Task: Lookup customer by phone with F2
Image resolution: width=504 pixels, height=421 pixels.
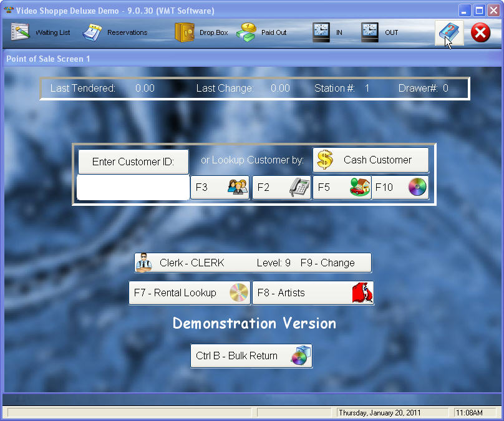Action: [281, 187]
